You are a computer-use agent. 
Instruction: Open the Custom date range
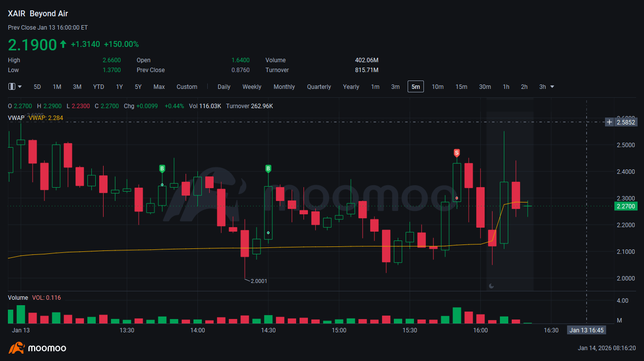tap(187, 87)
